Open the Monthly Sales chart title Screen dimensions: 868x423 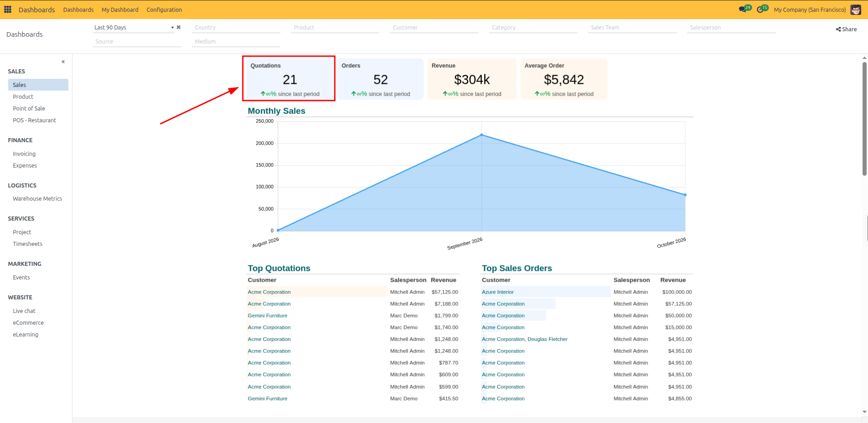276,111
